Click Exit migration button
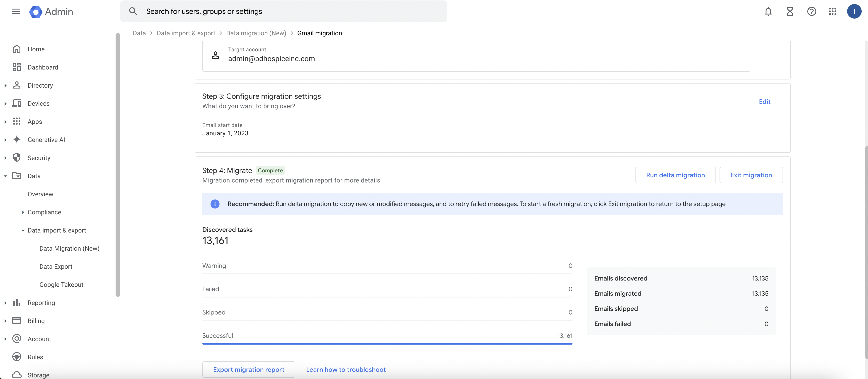868x379 pixels. point(751,175)
